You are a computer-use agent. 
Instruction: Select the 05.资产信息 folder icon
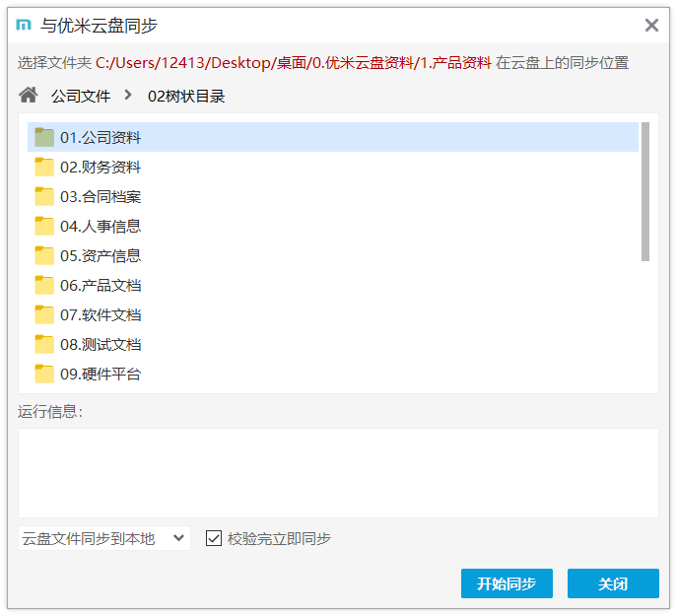44,255
